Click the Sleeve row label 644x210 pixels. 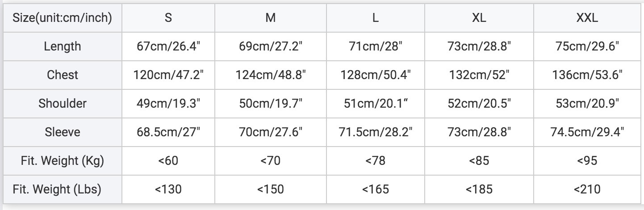point(63,132)
